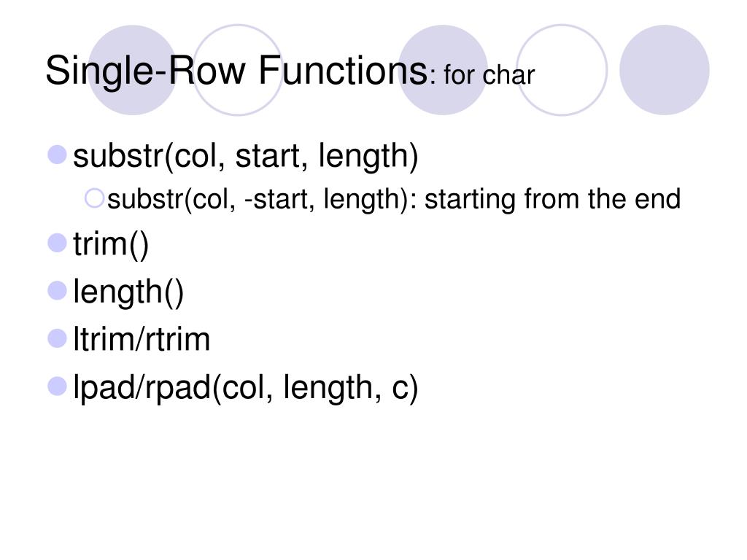Click the 'for char' subtitle text

[x=489, y=76]
